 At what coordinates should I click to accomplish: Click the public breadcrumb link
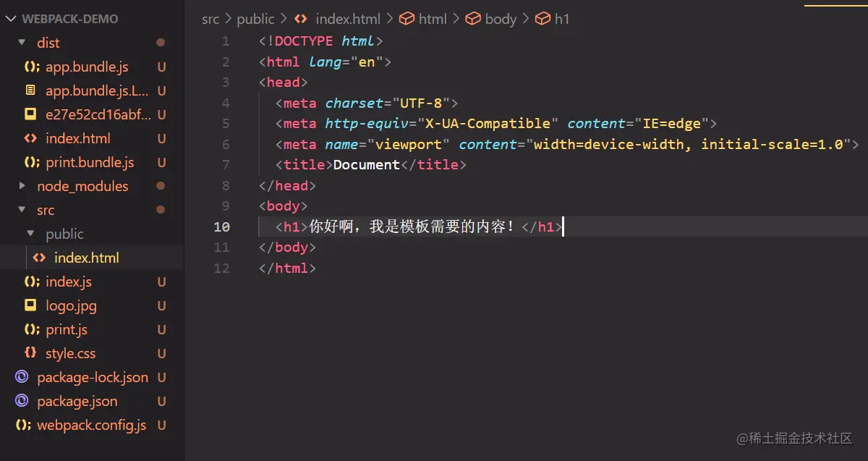[x=255, y=18]
